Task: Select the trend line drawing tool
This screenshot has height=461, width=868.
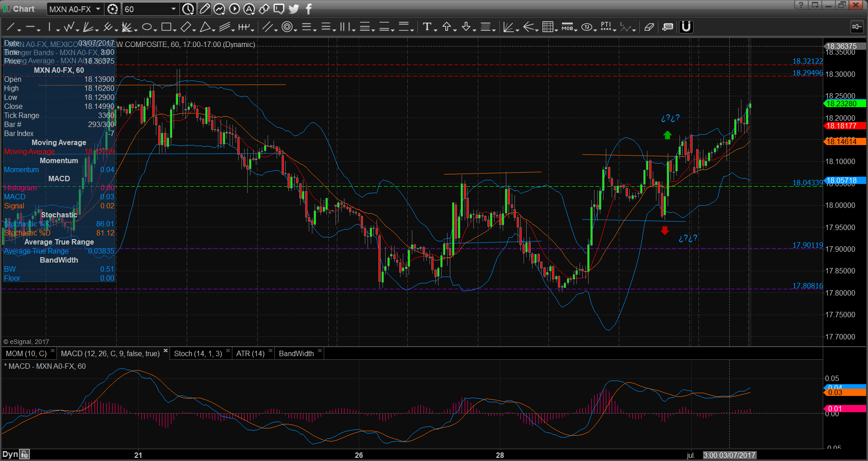Action: point(11,27)
